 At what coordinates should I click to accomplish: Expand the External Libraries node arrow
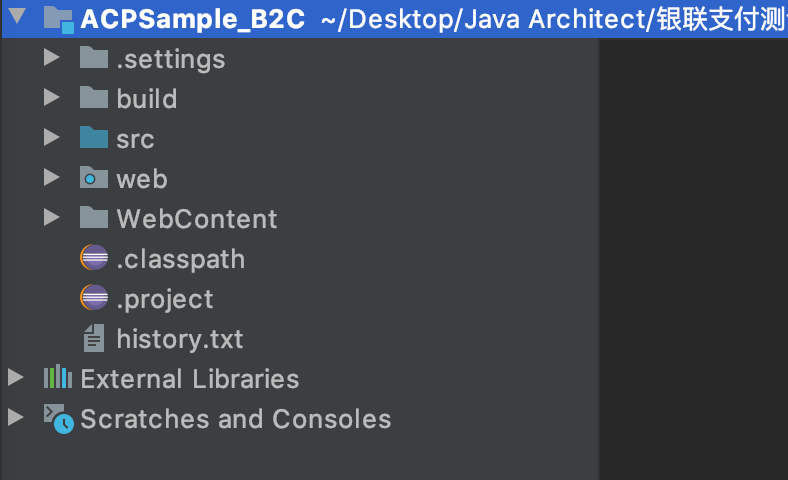coord(16,377)
